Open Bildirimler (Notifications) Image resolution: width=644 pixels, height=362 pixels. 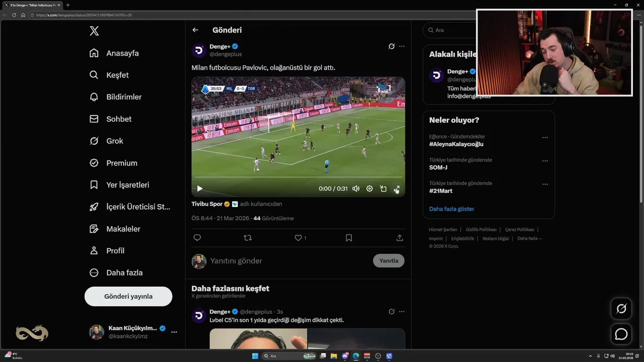tap(115, 97)
